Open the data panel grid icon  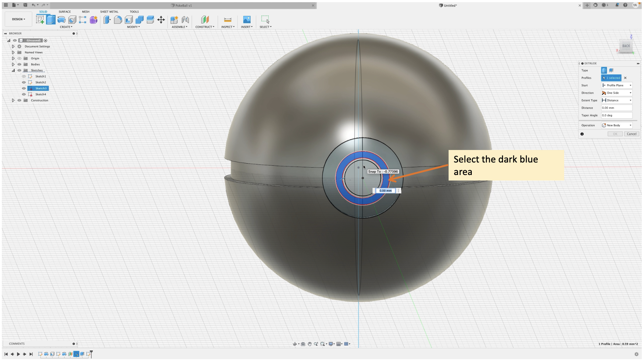(x=6, y=5)
